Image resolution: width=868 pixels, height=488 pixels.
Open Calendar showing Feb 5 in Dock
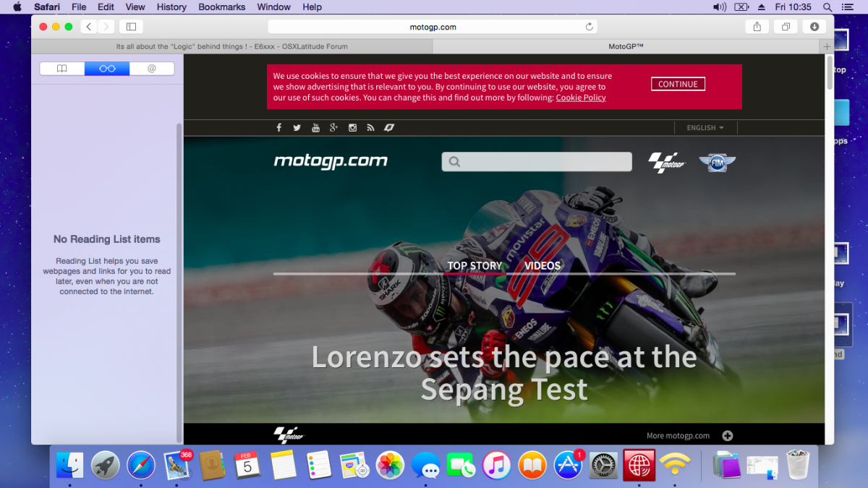click(x=247, y=465)
